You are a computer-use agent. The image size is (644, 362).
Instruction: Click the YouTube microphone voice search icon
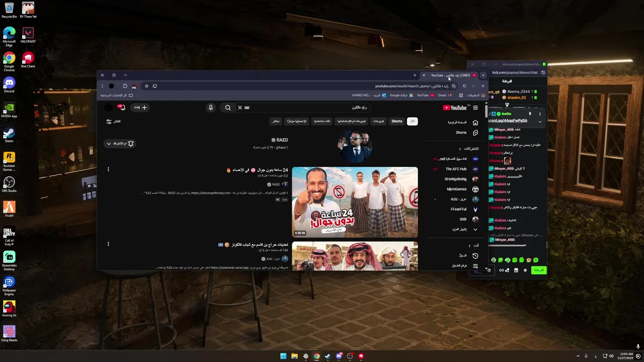(211, 108)
